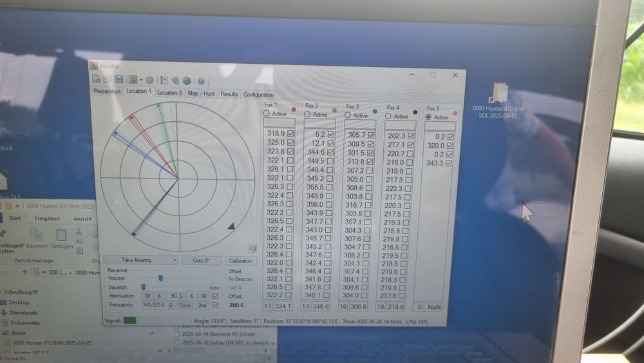Click the open folder toolbar icon
This screenshot has width=644, height=363.
(x=107, y=79)
